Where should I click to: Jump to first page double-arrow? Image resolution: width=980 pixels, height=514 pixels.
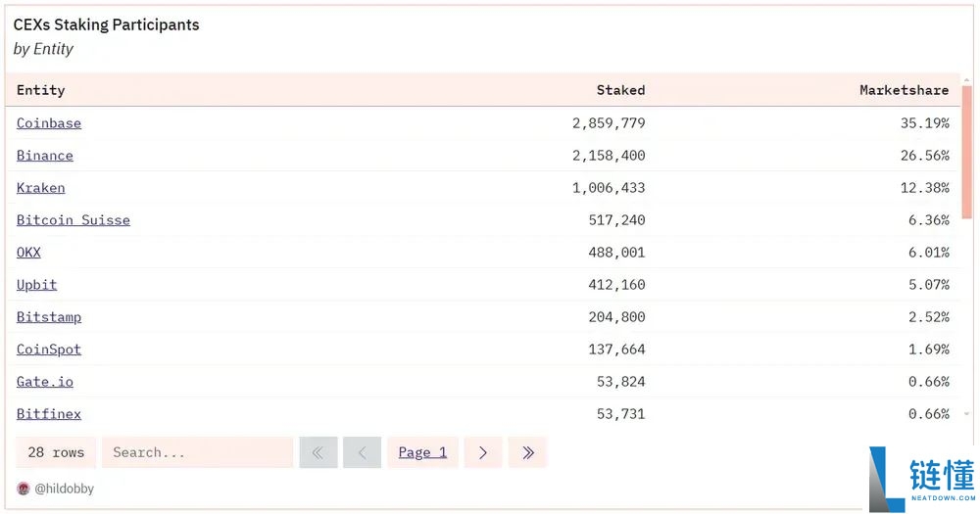click(x=318, y=452)
